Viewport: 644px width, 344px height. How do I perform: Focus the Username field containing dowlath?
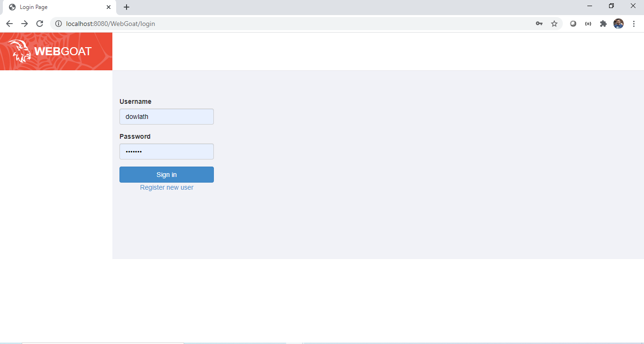click(166, 117)
